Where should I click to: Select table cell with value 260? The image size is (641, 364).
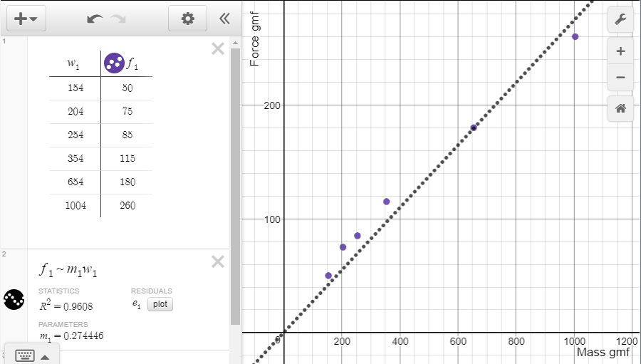pyautogui.click(x=127, y=205)
